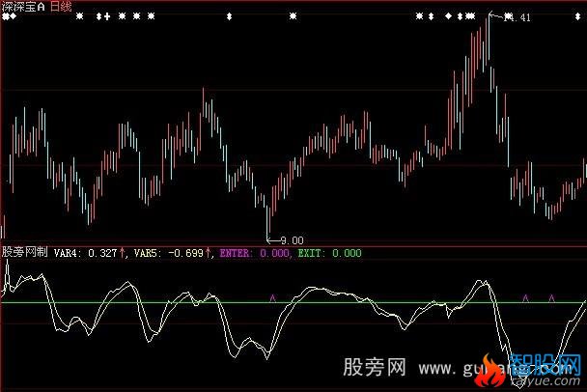Click the plus-shaped info marker
Image resolution: width=587 pixels, height=392 pixels.
click(x=107, y=16)
